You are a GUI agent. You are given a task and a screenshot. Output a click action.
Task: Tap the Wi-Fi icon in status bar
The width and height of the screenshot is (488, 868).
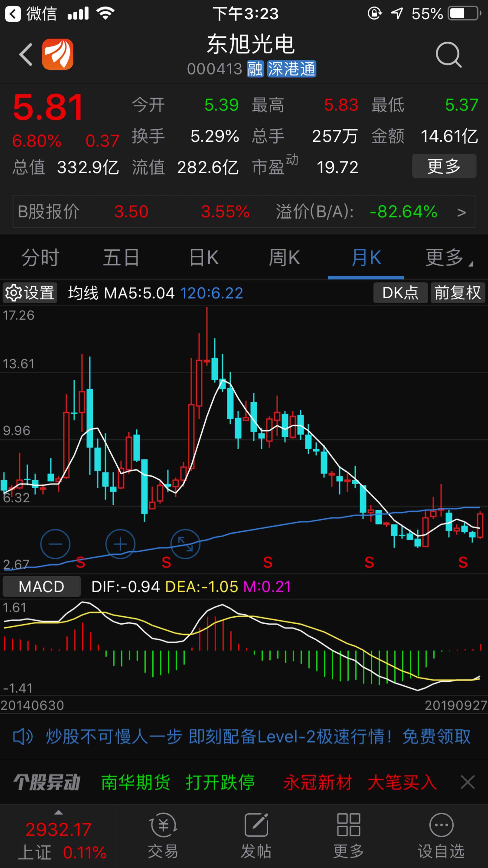coord(106,13)
